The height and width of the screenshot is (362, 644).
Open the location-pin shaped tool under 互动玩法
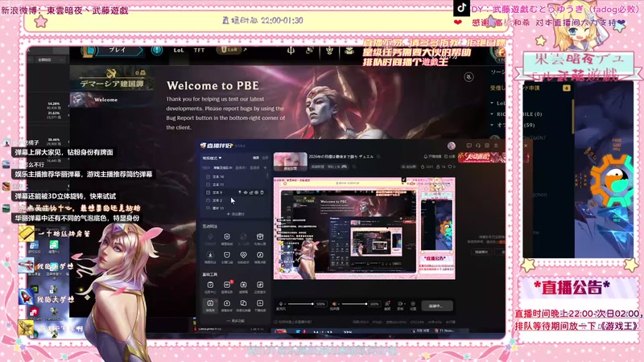tap(243, 257)
